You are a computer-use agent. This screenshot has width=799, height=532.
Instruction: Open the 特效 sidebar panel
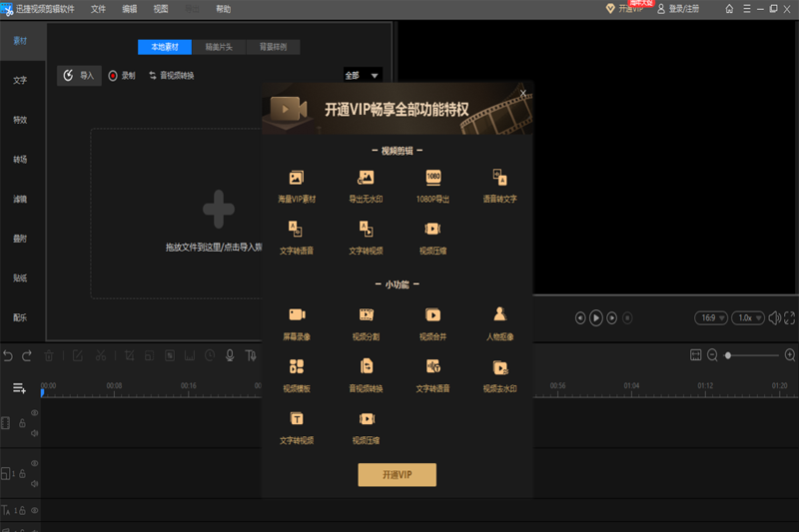[20, 120]
